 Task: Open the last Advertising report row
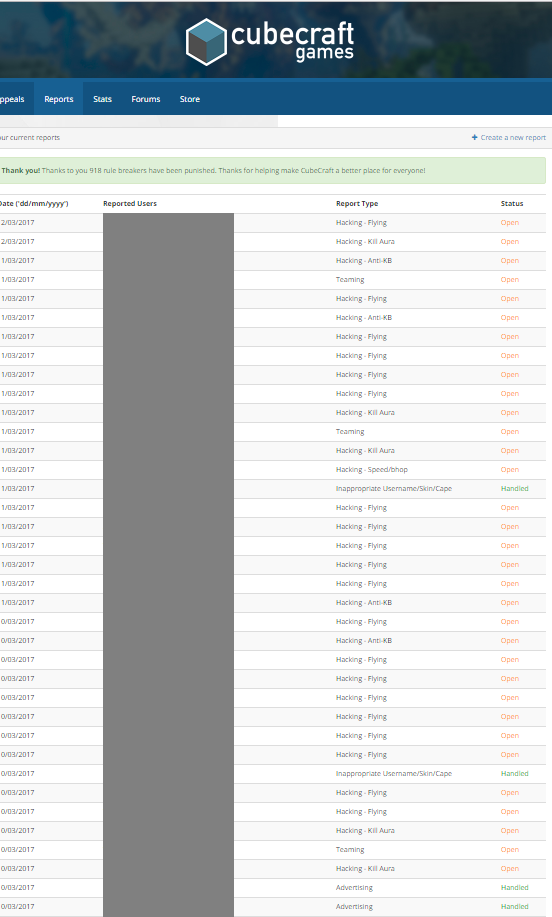(272, 906)
